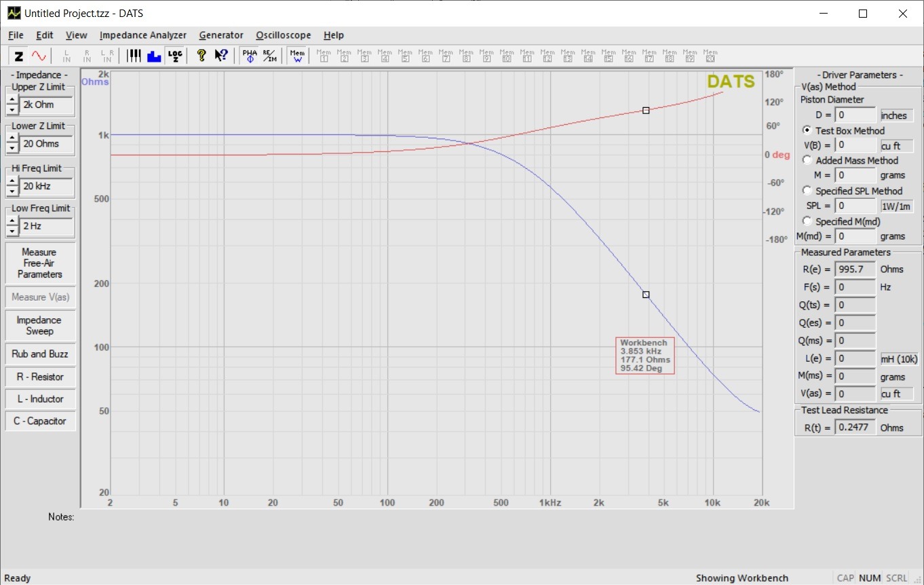Click the cursor marker on red phase curve
Viewport: 924px width, 585px height.
(646, 110)
